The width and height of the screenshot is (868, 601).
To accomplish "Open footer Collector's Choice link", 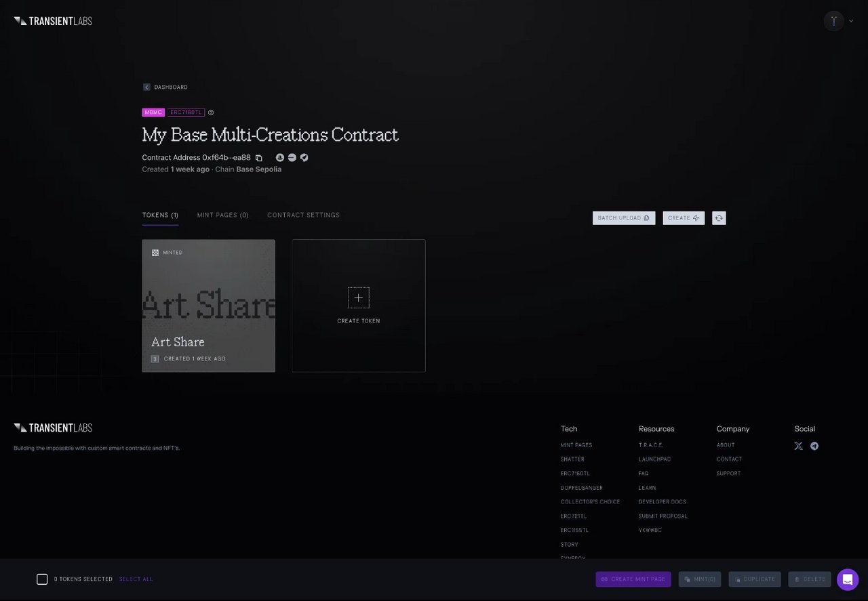I will click(590, 502).
